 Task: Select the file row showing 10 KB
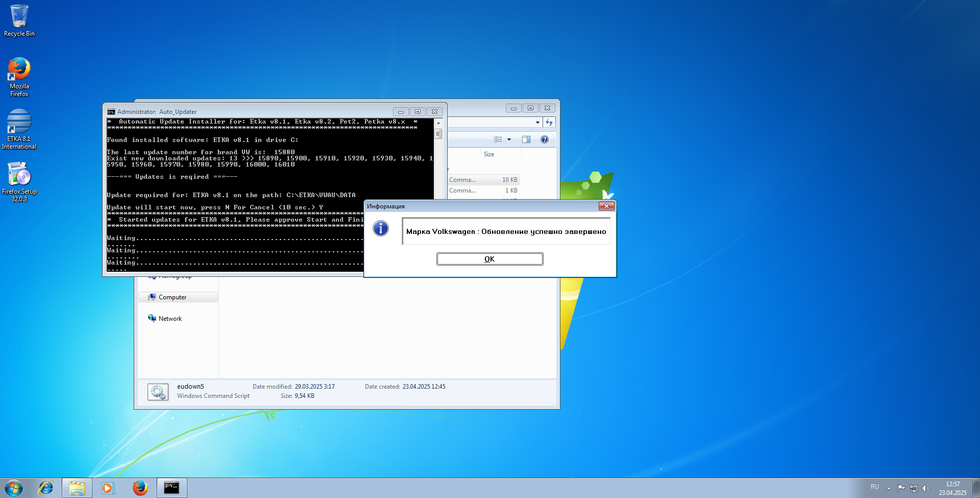483,180
